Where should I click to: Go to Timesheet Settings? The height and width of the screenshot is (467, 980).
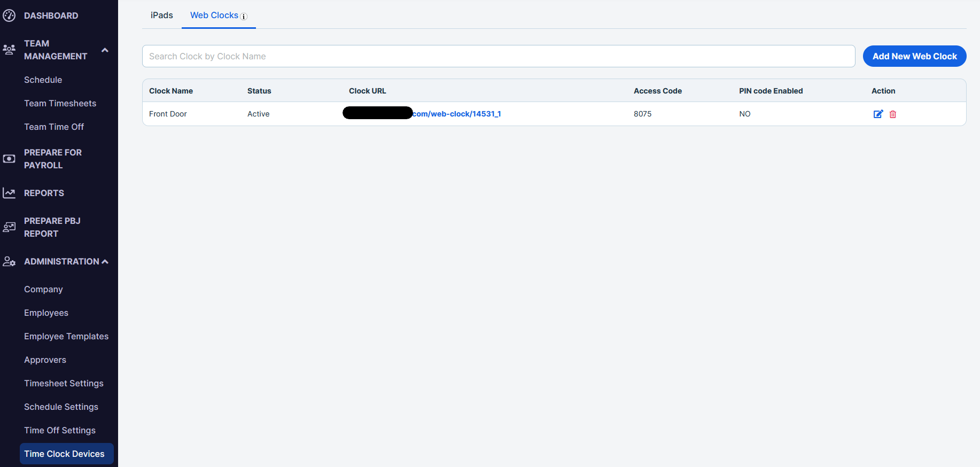point(64,383)
